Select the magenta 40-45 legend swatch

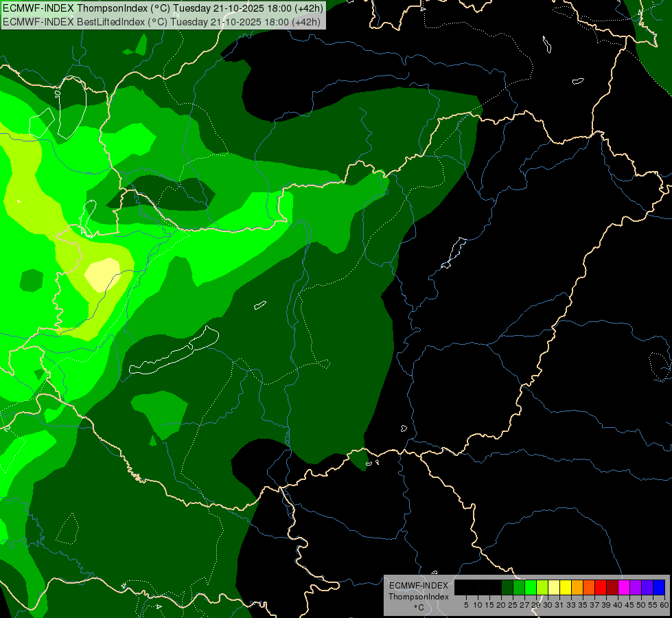coord(624,587)
